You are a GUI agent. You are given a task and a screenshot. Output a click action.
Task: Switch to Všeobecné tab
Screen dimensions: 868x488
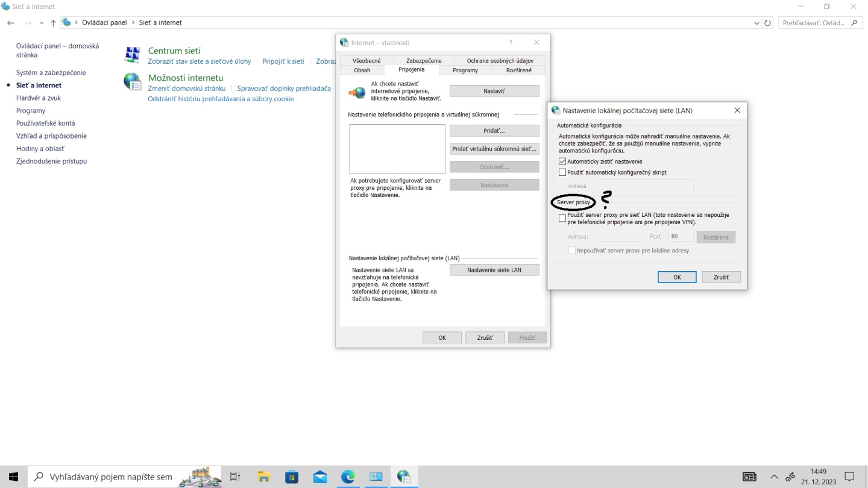(x=366, y=61)
